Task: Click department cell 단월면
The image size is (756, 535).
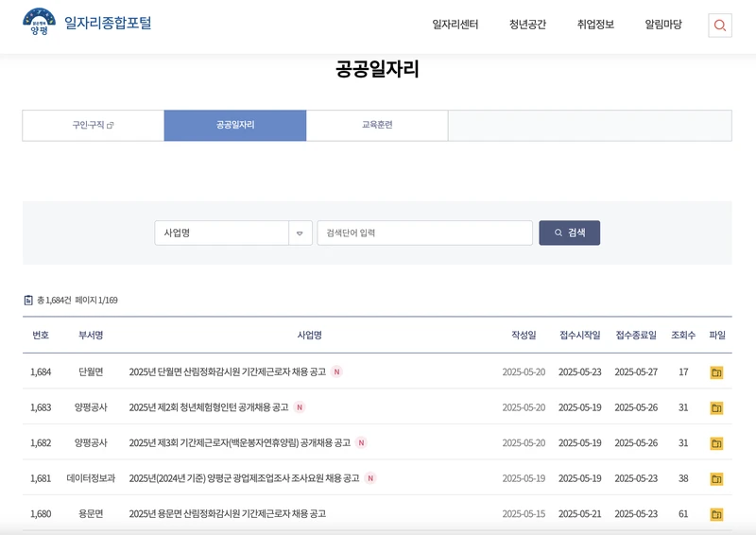Action: (91, 371)
